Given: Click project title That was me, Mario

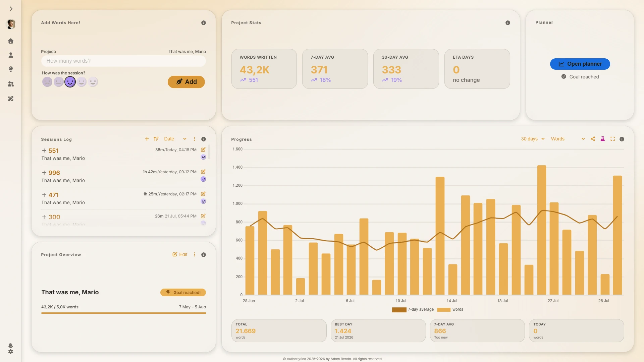Looking at the screenshot, I should click(70, 292).
